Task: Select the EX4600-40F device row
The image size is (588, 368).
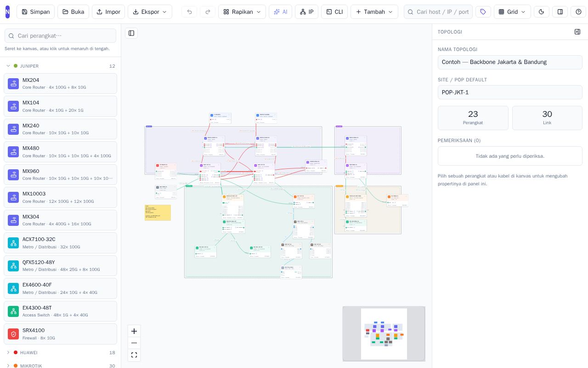Action: click(x=60, y=288)
